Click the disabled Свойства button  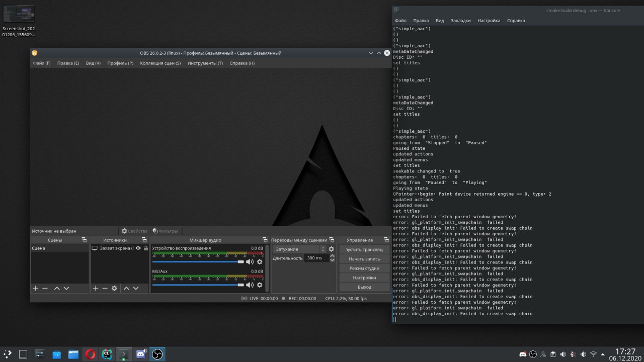pos(134,231)
